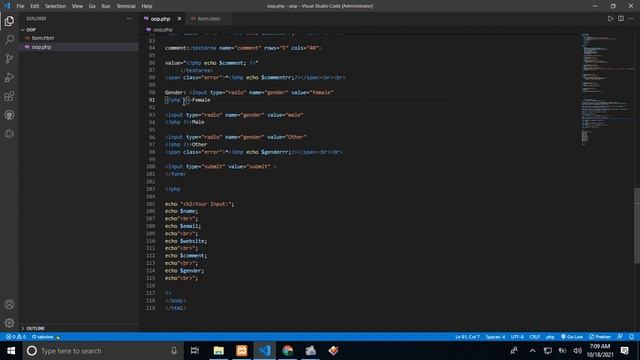Open the Edit menu

tap(35, 6)
